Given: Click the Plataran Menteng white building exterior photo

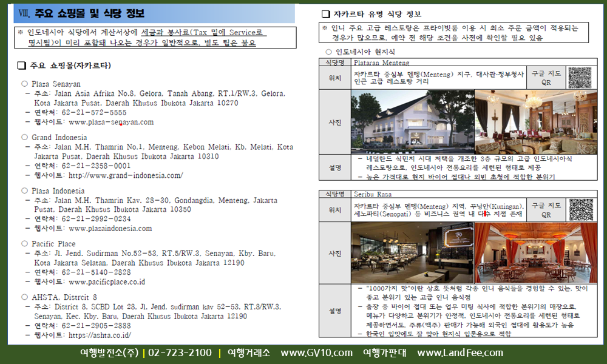Looking at the screenshot, I should click(412, 122).
